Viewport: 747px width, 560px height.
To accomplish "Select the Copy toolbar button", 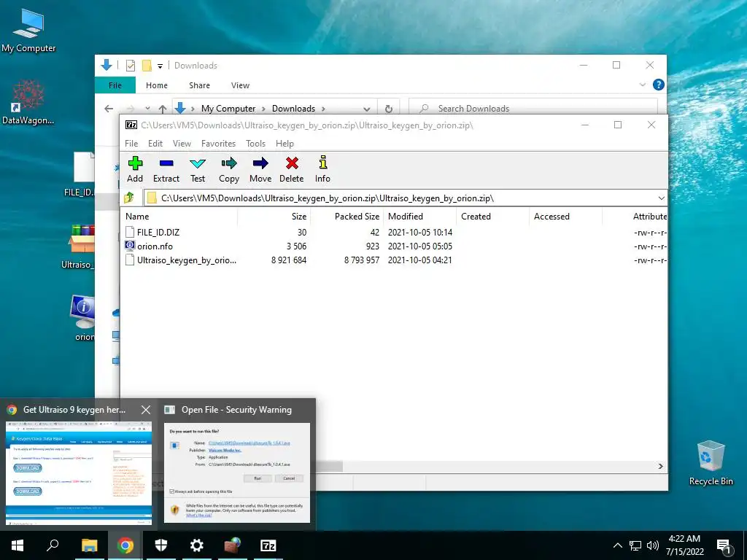I will tap(228, 169).
